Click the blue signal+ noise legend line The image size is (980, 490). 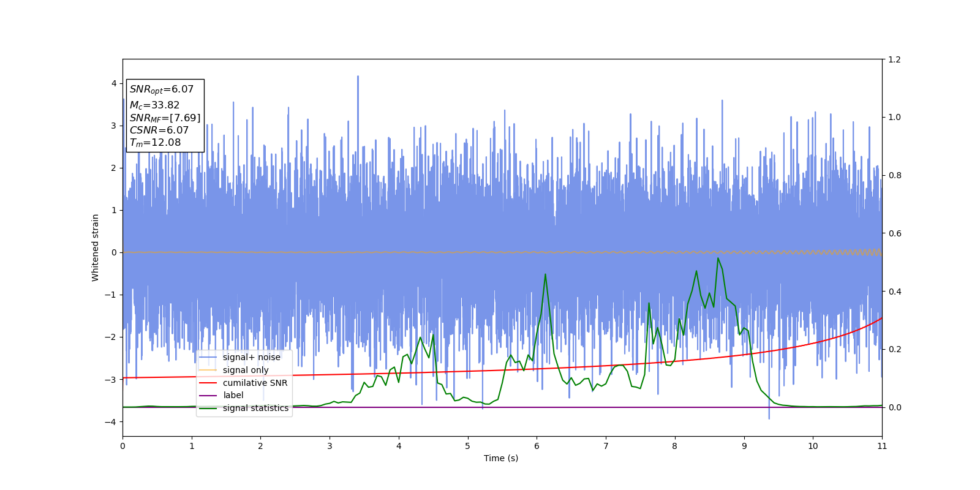pyautogui.click(x=208, y=358)
